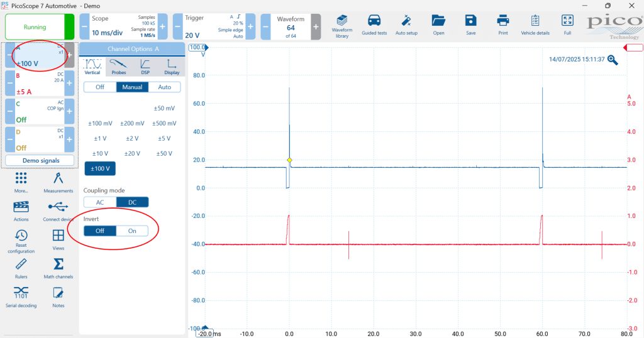Choose ±50 mV range
Viewport: 644px width, 338px height.
point(164,108)
